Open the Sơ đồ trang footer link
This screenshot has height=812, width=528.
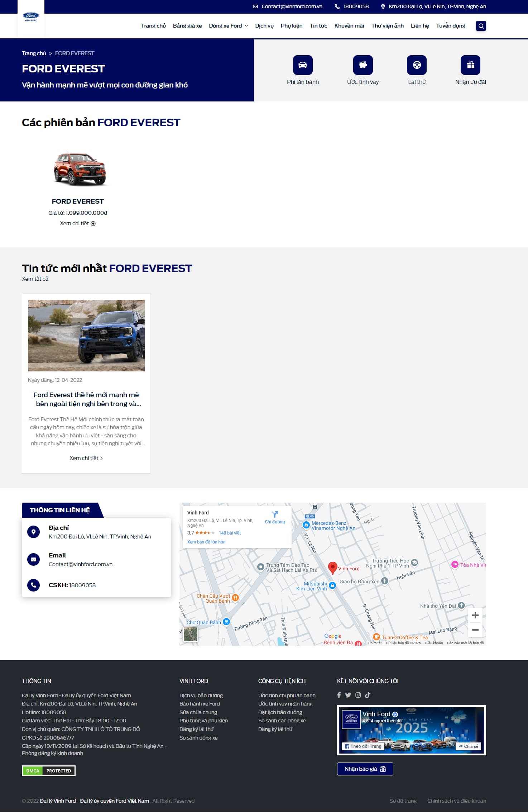(403, 801)
